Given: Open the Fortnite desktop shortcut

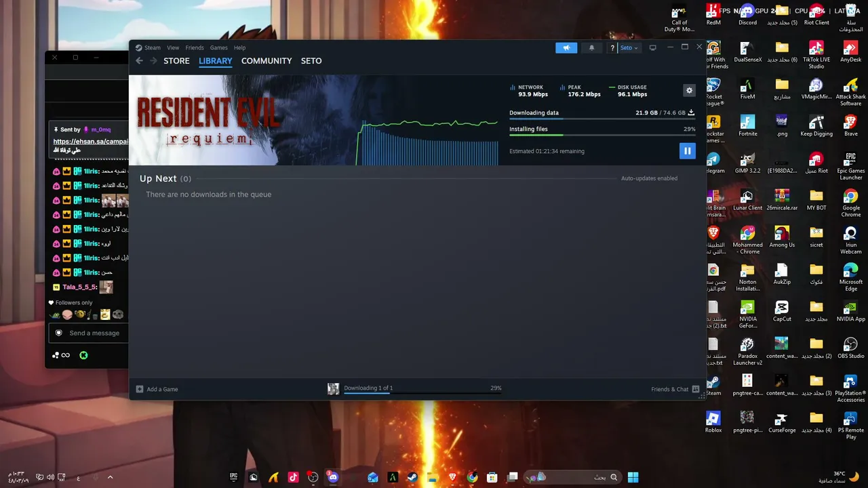Looking at the screenshot, I should point(747,126).
